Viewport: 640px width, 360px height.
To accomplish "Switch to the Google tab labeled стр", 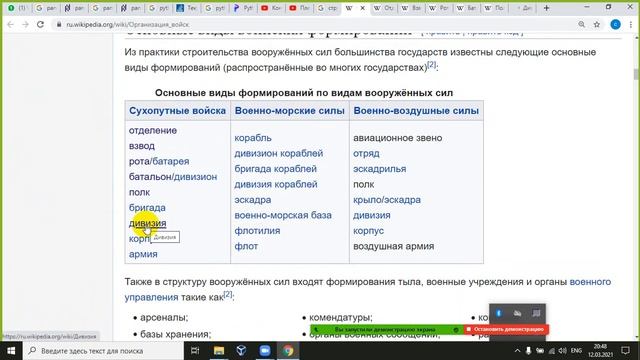I will tap(327, 8).
